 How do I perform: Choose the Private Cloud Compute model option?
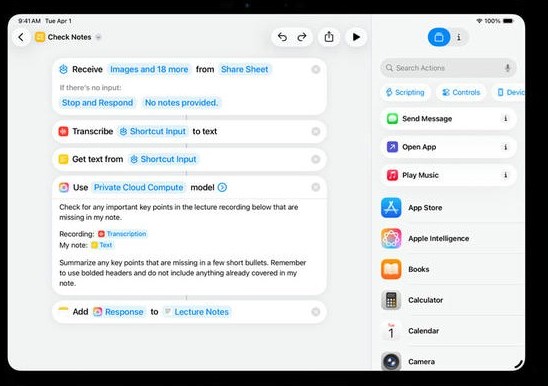[x=138, y=187]
